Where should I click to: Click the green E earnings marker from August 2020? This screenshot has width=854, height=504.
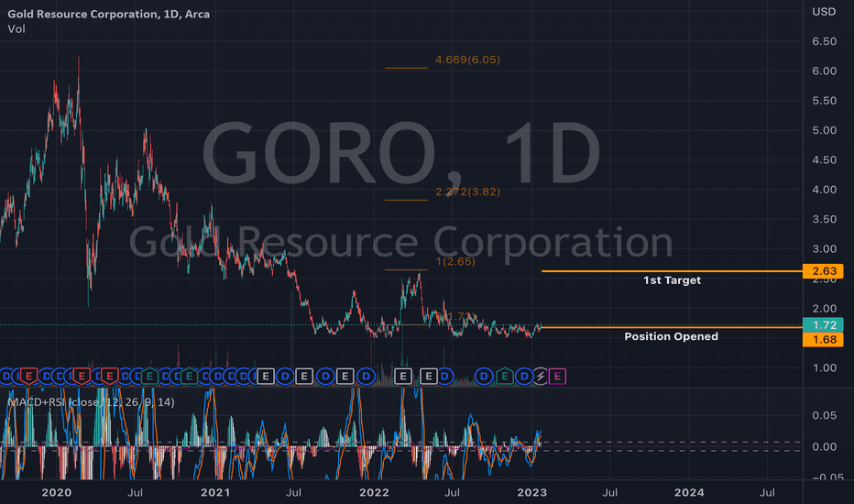pos(149,376)
